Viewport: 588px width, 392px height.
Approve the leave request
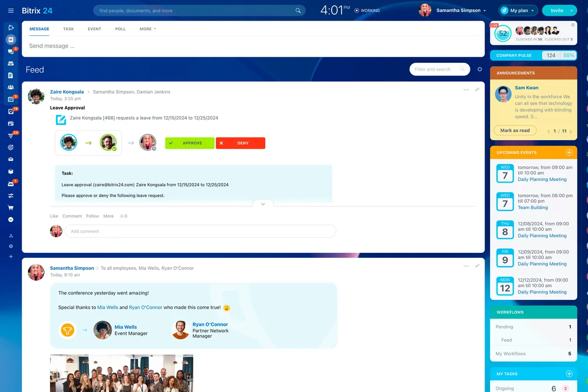[190, 143]
